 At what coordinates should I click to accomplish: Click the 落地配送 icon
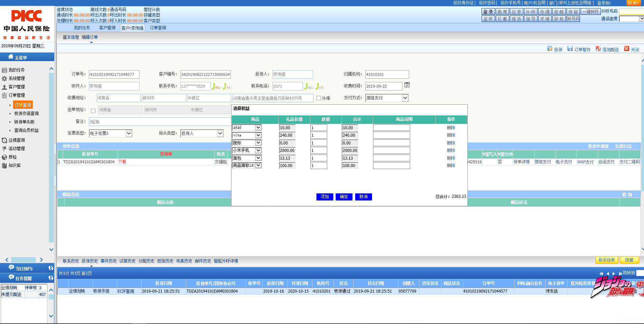pos(598,49)
